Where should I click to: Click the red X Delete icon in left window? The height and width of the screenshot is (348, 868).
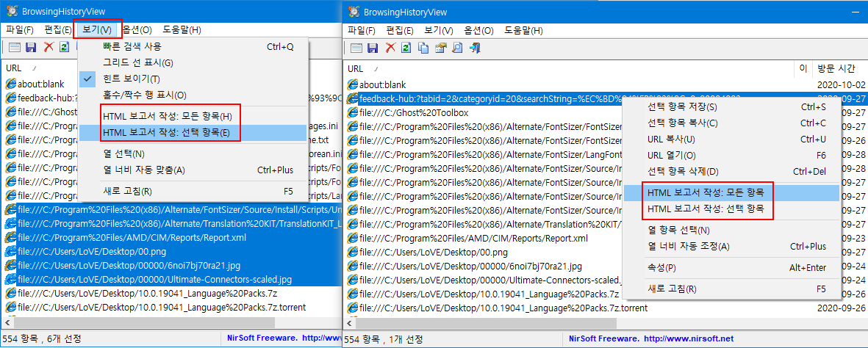click(x=49, y=48)
